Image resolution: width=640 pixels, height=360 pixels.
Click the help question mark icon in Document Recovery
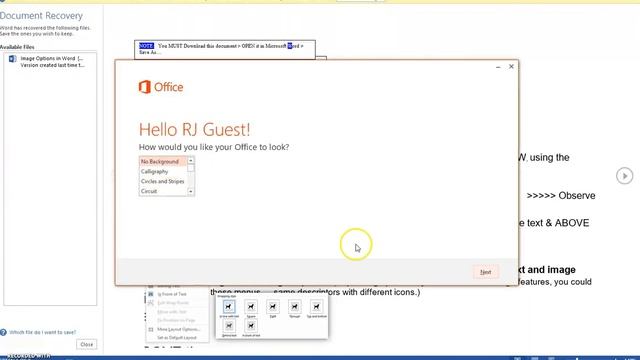pyautogui.click(x=3, y=332)
